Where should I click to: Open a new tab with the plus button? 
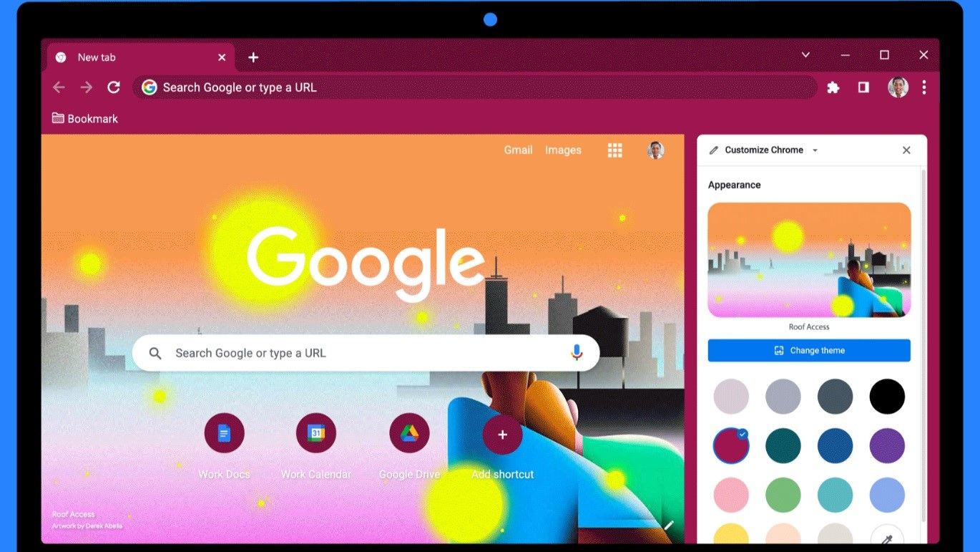pos(253,57)
